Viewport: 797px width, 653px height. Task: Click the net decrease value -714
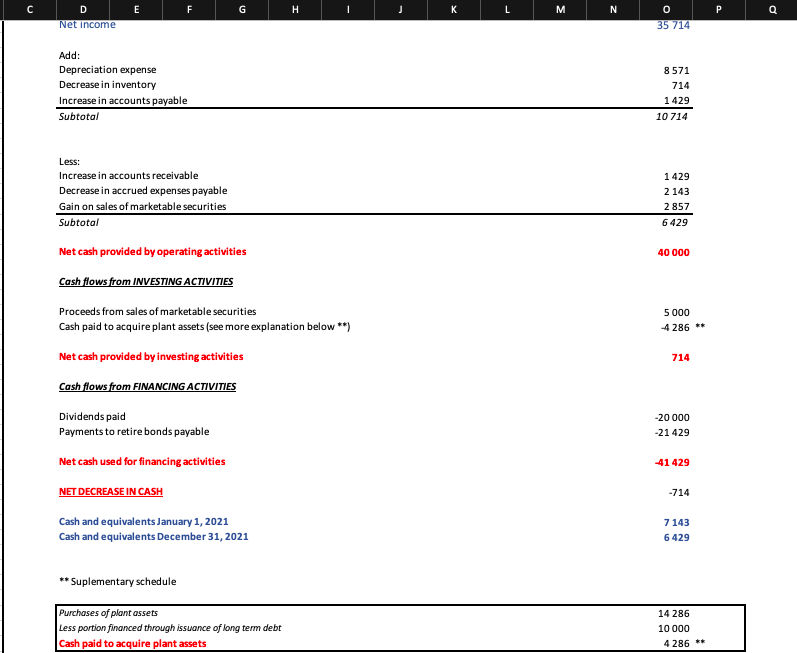point(679,492)
